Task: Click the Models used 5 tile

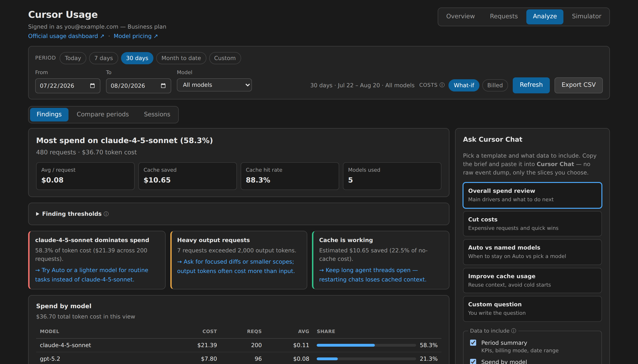Action: (x=392, y=176)
